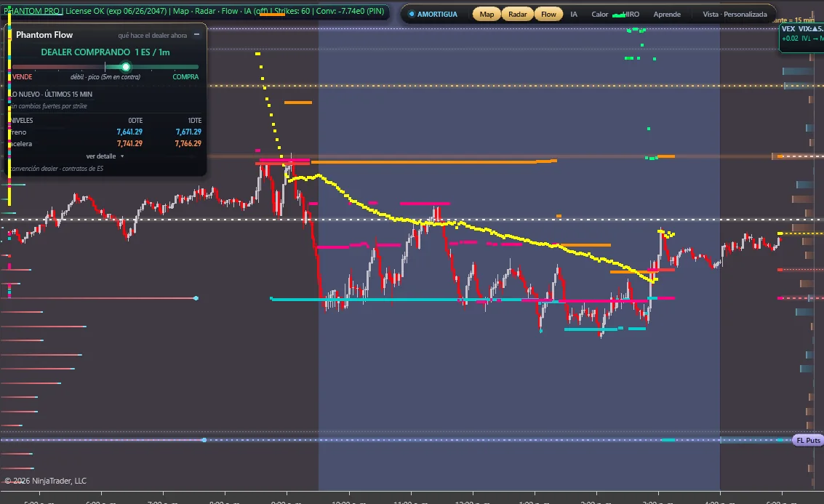Click the 'LO NUEVO · ÚLTIMOS 15 MIN' heading
824x504 pixels.
[x=52, y=94]
